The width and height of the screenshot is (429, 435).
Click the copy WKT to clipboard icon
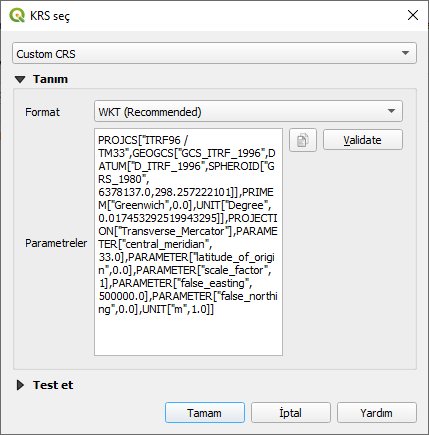click(303, 140)
